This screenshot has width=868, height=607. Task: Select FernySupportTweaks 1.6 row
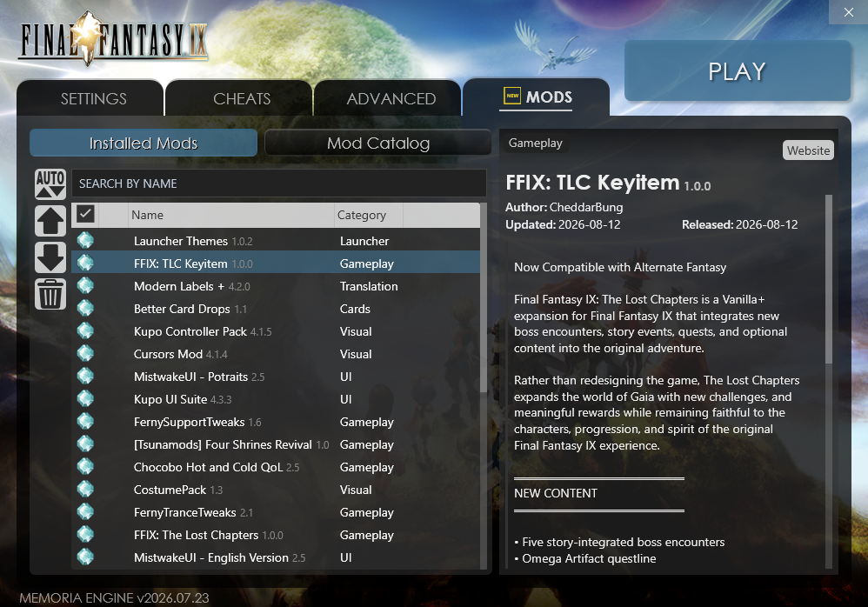[276, 422]
